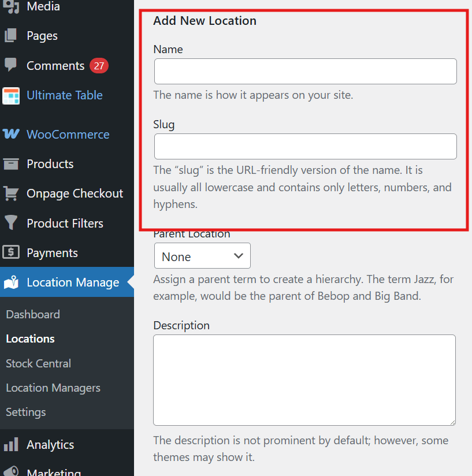Select the Location Manage map pin icon

(12, 282)
